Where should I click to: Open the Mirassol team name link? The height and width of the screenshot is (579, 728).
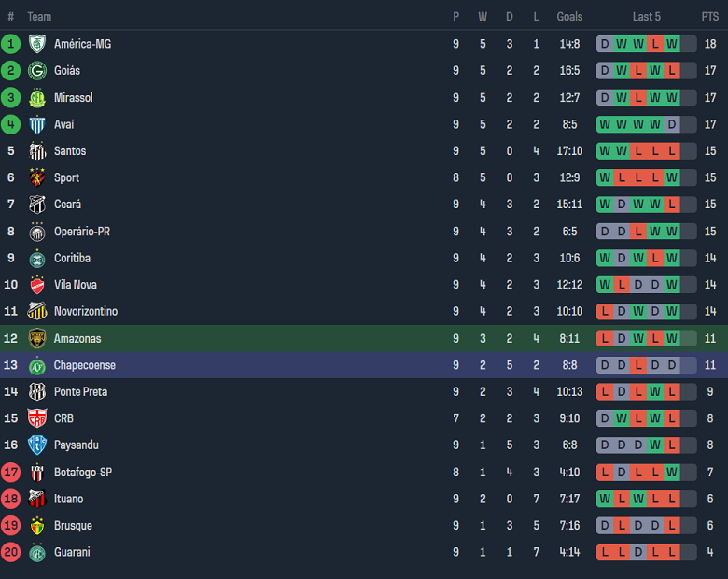tap(73, 98)
